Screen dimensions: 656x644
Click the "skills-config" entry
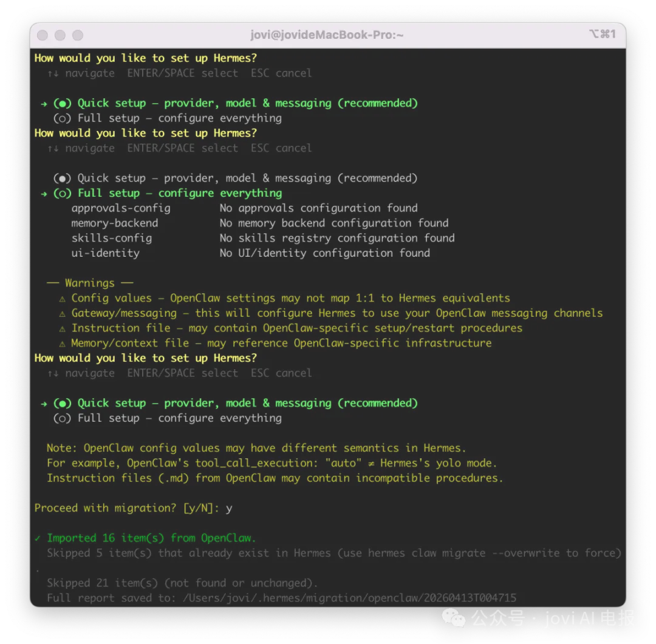(x=112, y=239)
